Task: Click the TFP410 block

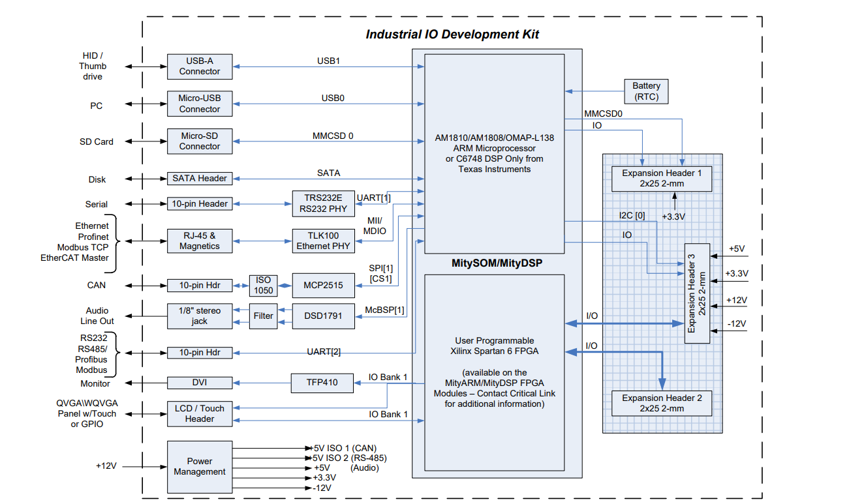Action: (323, 382)
